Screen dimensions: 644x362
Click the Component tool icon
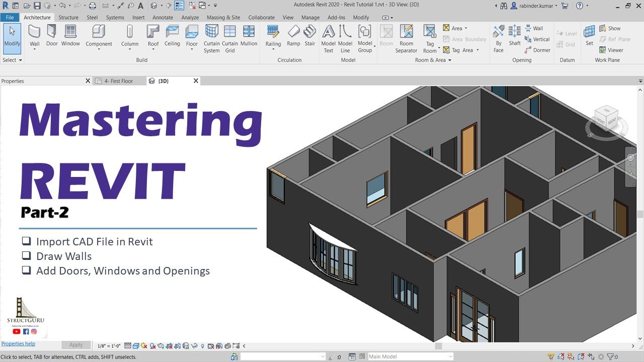[x=99, y=32]
